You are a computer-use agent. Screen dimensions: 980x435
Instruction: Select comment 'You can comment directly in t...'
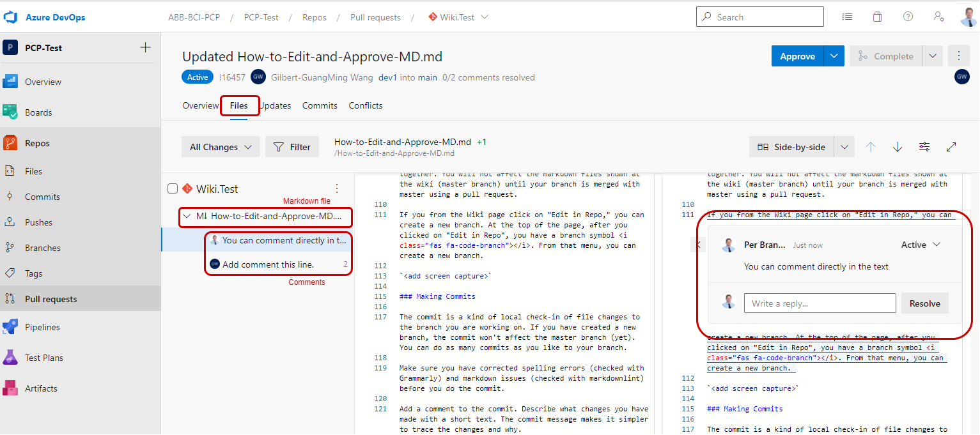pyautogui.click(x=258, y=240)
